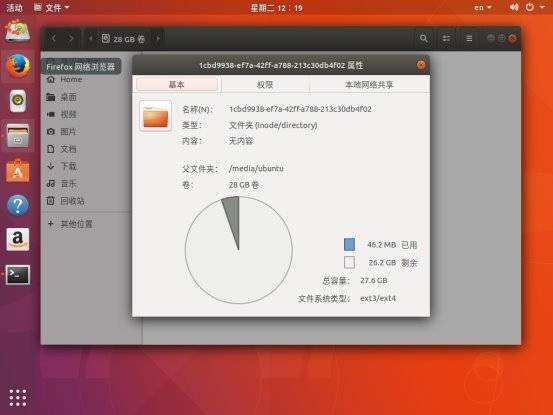Image resolution: width=553 pixels, height=415 pixels.
Task: Switch to the 本地网络共享 tab
Action: 369,85
